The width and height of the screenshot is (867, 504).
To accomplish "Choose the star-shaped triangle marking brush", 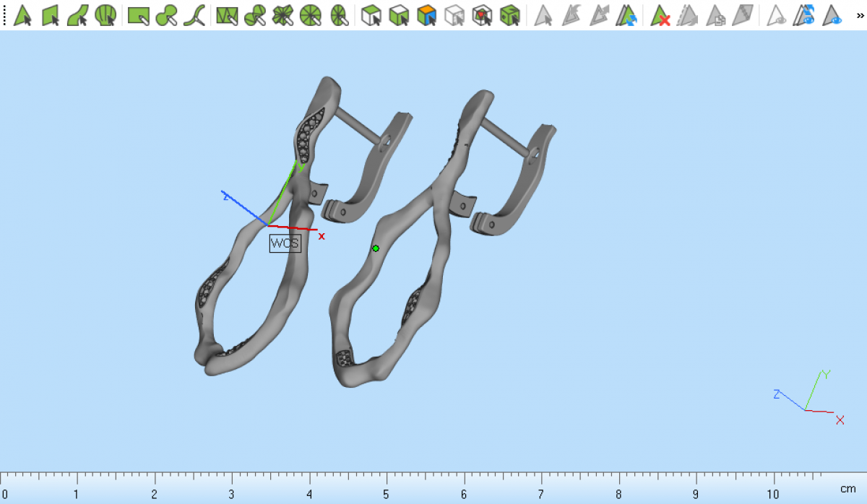I will pyautogui.click(x=282, y=15).
